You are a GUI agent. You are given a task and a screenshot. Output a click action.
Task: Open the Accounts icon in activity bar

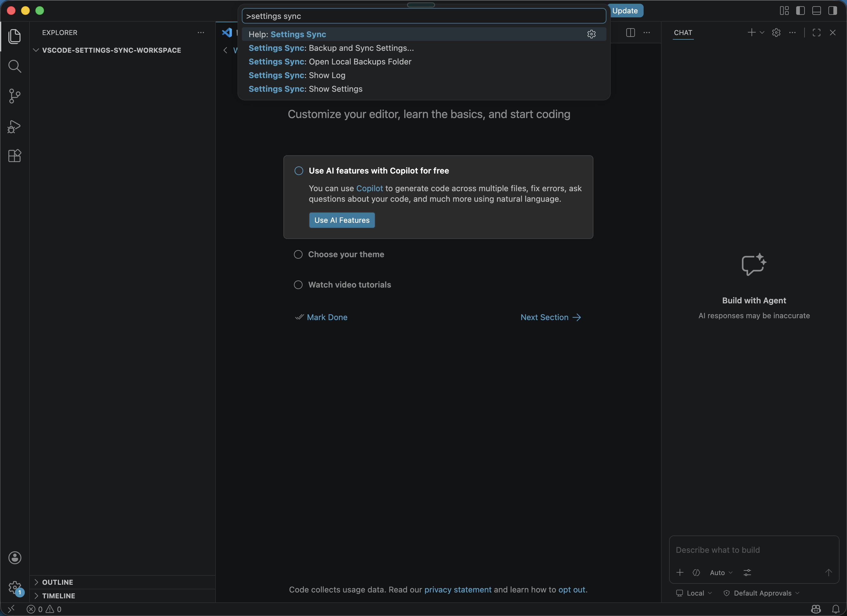tap(15, 558)
